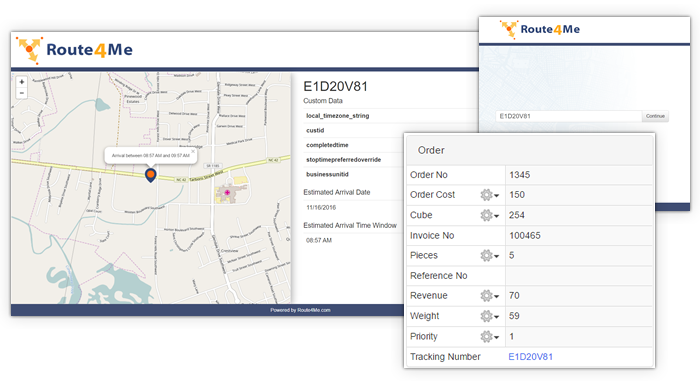700x384 pixels.
Task: Focus the tracking number input field
Action: pos(569,116)
